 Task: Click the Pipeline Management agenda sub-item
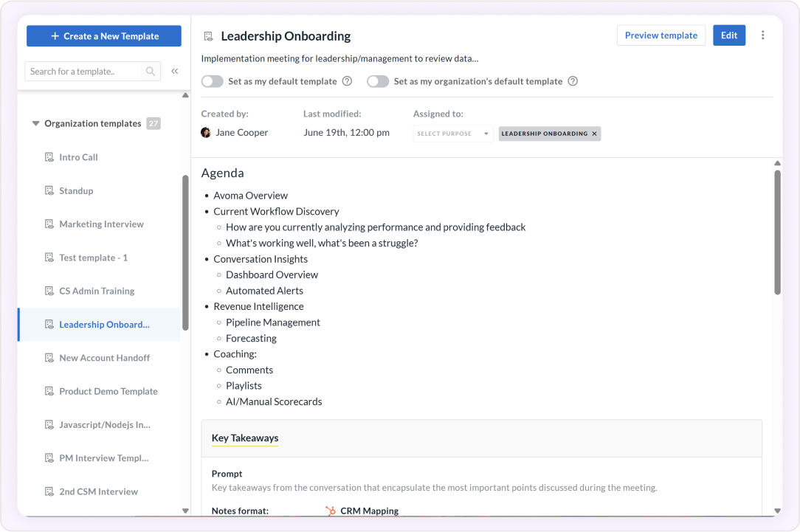273,322
